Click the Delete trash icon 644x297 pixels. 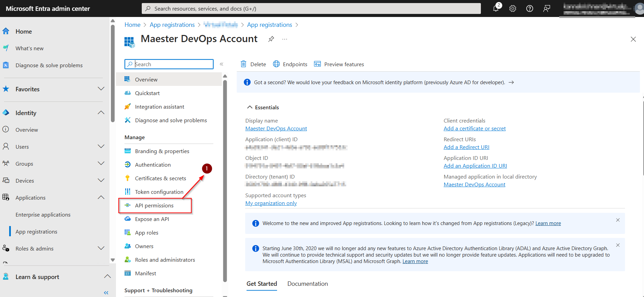click(x=243, y=64)
